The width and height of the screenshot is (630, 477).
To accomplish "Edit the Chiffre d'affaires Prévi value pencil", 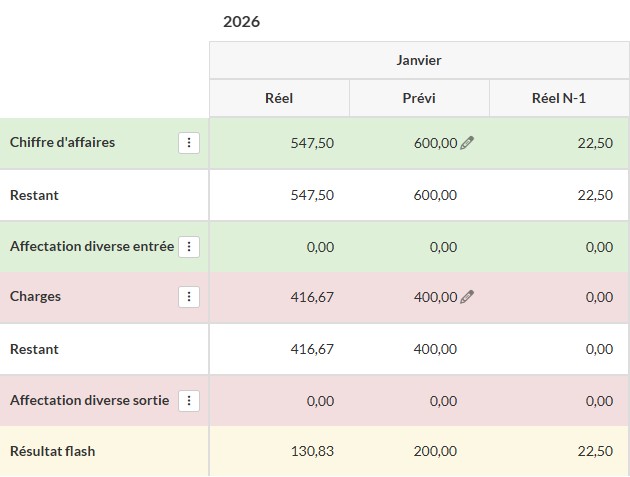I will pyautogui.click(x=467, y=143).
